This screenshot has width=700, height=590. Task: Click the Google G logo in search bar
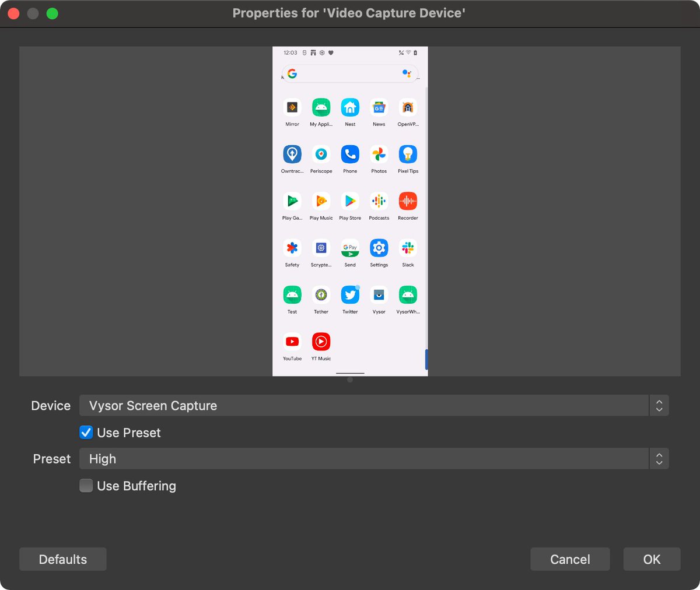pos(292,73)
